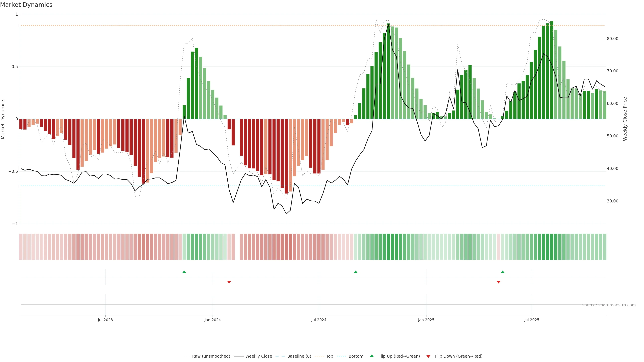Image resolution: width=644 pixels, height=362 pixels.
Task: Toggle the Top legend entry
Action: point(330,356)
